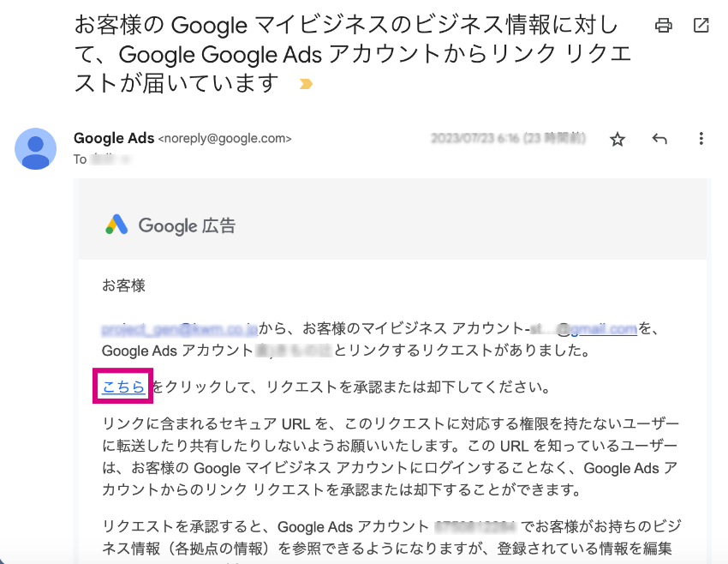Star this Google Ads email
The image size is (728, 564).
[618, 139]
